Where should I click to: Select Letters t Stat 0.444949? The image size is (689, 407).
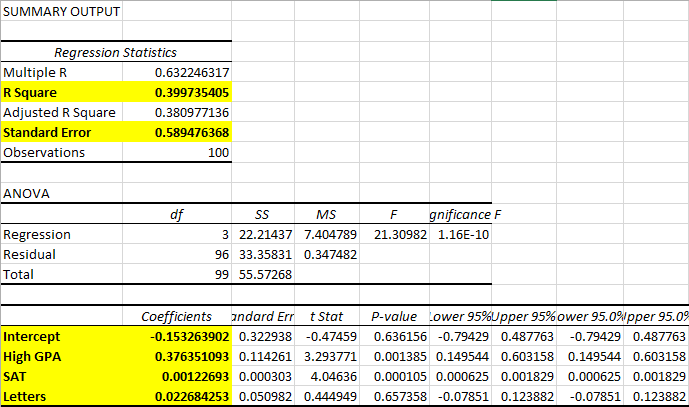(x=327, y=396)
